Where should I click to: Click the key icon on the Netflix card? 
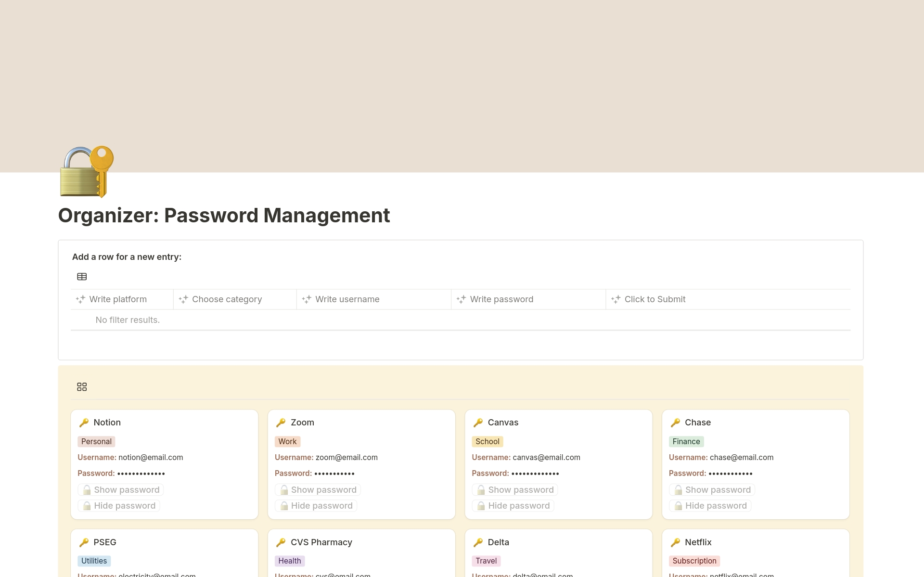point(675,542)
